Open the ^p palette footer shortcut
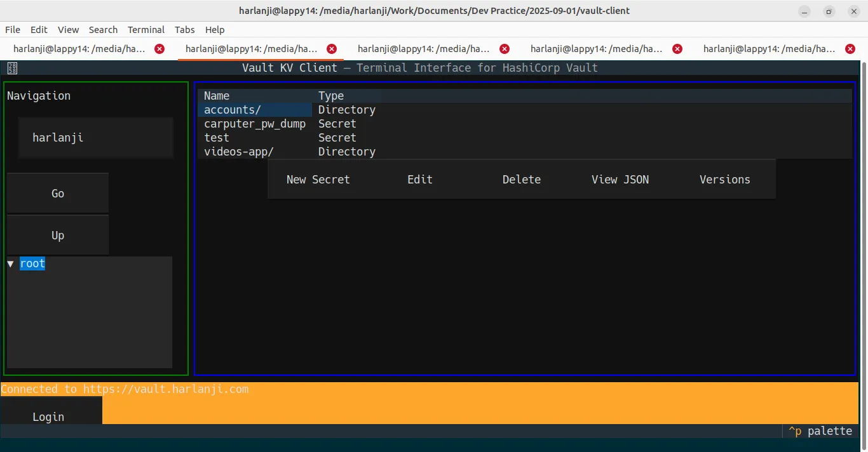Image resolution: width=868 pixels, height=452 pixels. [x=820, y=431]
